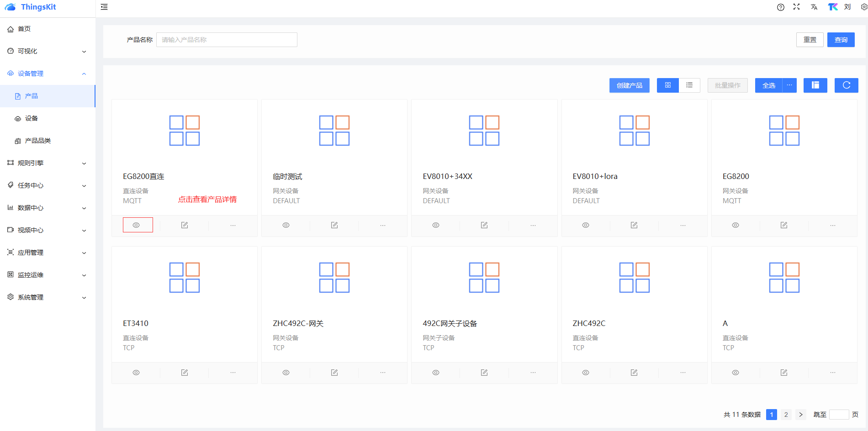
Task: Collapse the sidebar with the menu fold icon
Action: [104, 7]
